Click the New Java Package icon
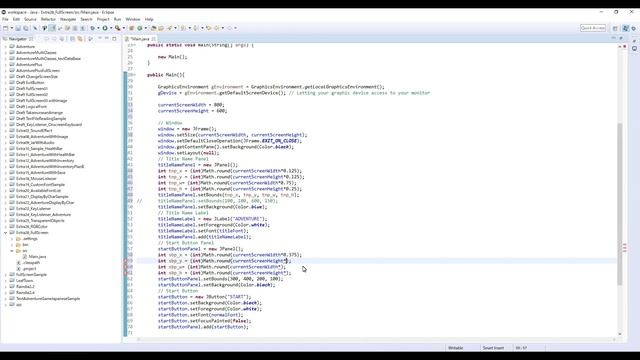 (x=131, y=28)
